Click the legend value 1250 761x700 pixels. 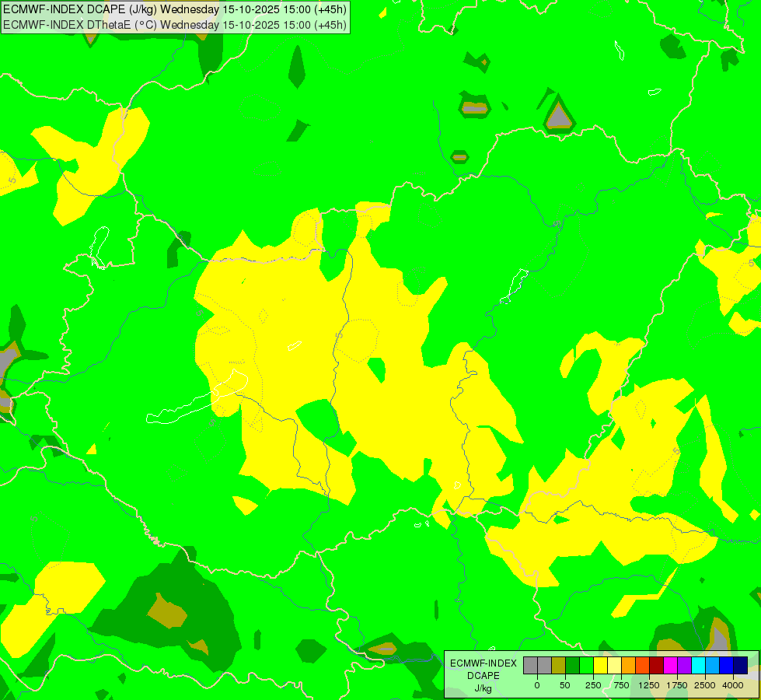click(649, 685)
